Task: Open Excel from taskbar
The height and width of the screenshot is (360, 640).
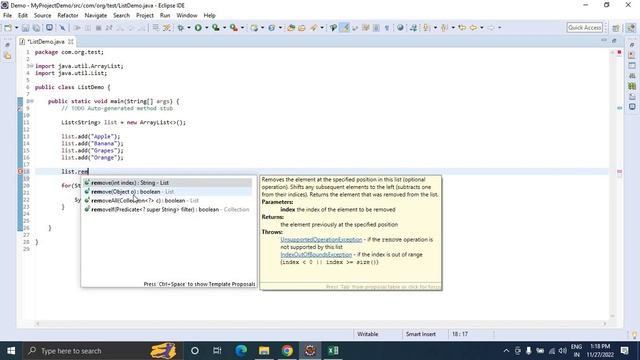Action: tap(333, 351)
